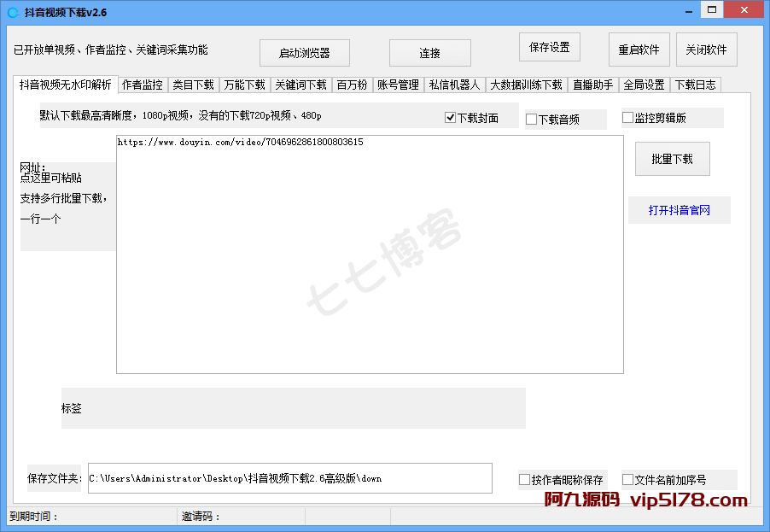Minimize the 抖音视频下载 window
Screen dimensions: 770x532
tap(689, 11)
